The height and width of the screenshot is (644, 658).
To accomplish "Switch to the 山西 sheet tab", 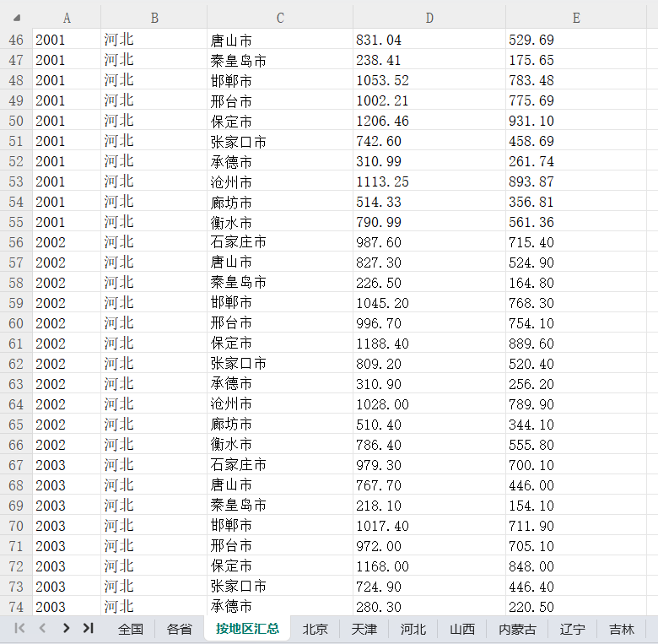I will point(462,629).
